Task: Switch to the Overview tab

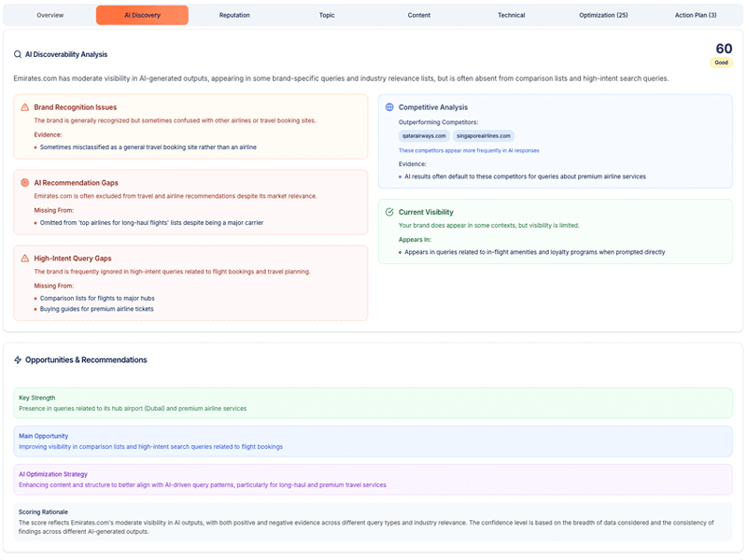Action: pos(49,15)
